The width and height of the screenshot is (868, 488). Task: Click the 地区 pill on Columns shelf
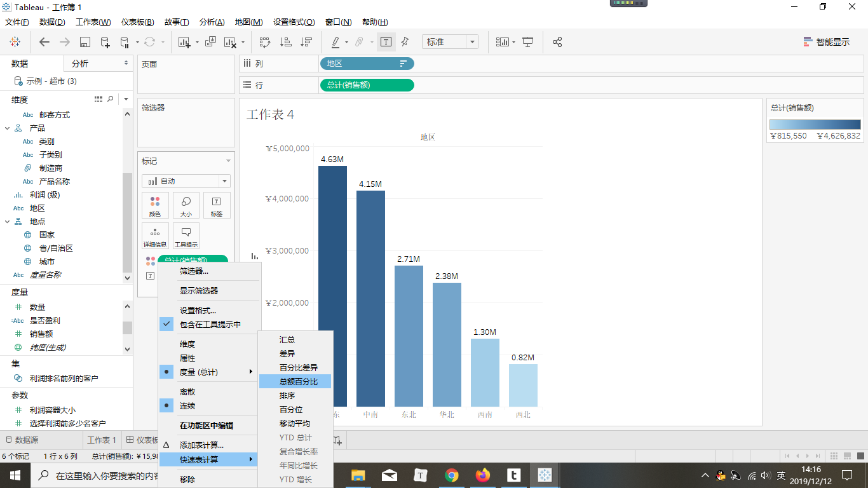point(367,64)
